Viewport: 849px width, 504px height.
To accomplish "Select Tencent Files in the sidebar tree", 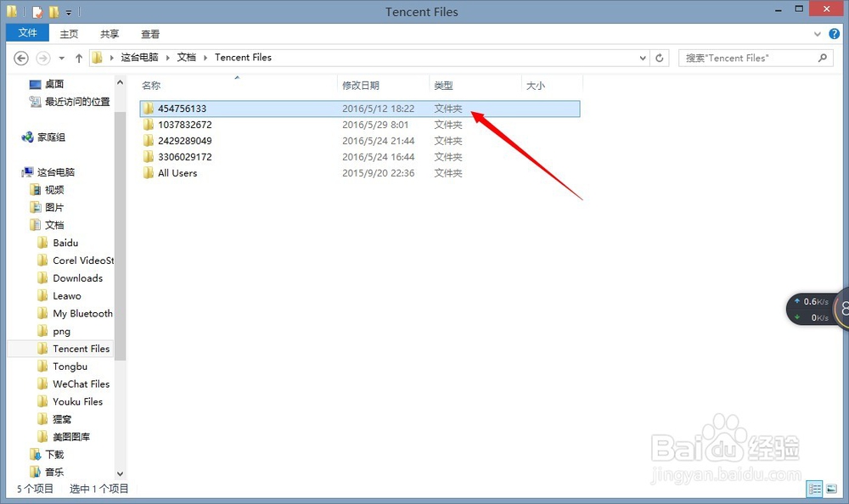I will click(x=82, y=349).
